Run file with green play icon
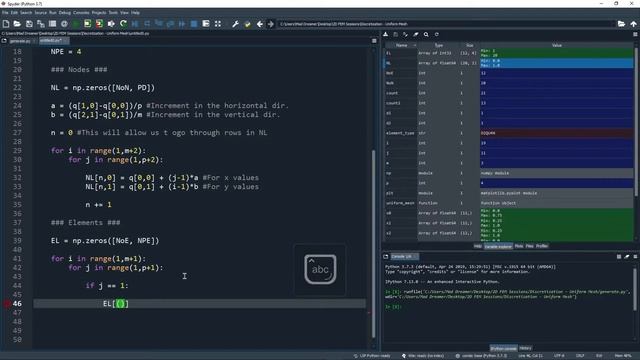The width and height of the screenshot is (640, 360). (76, 24)
